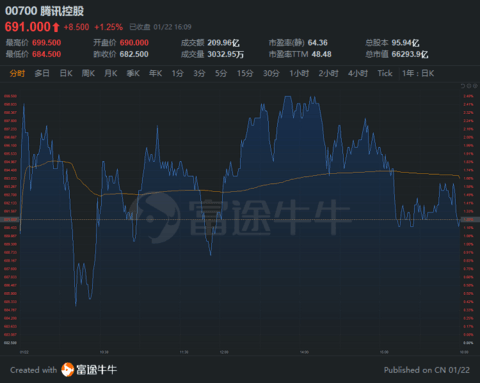Click the stock title 00700 腾讯控股
480x383 pixels.
(44, 11)
